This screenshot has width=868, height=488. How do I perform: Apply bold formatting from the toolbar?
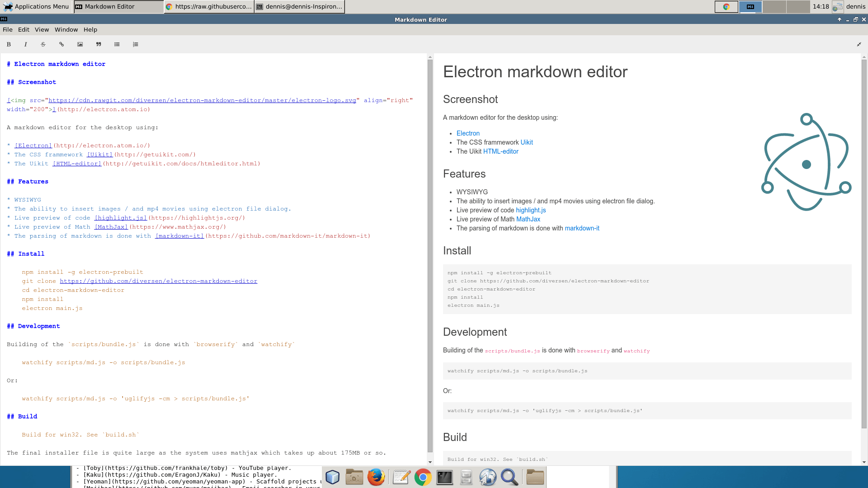[x=9, y=44]
